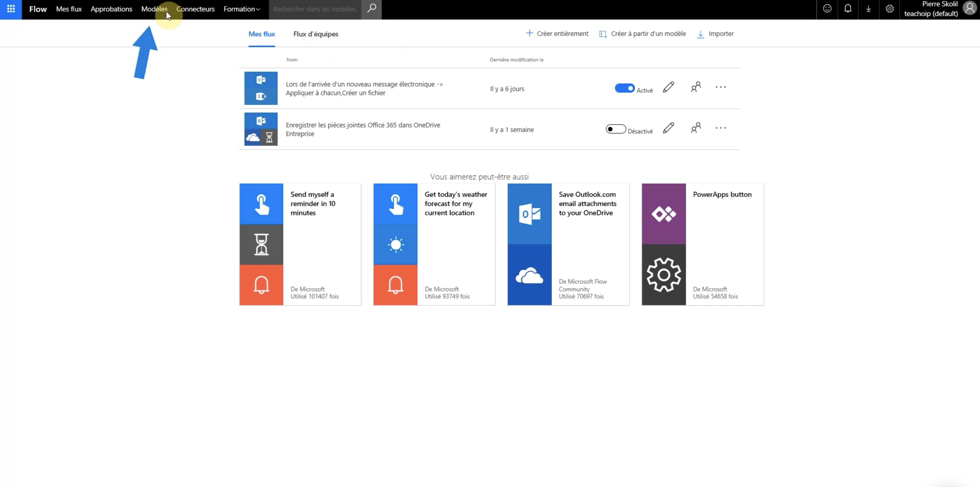This screenshot has height=487, width=980.
Task: Click the Importer button
Action: pyautogui.click(x=715, y=33)
